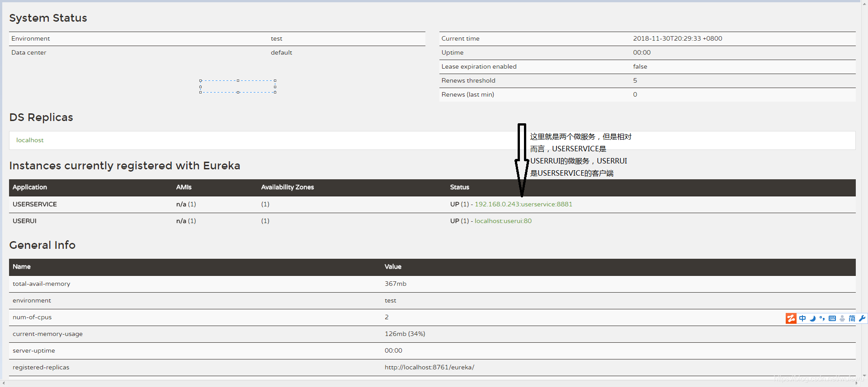Click the USERUI availability zones (1) cell

[x=265, y=221]
